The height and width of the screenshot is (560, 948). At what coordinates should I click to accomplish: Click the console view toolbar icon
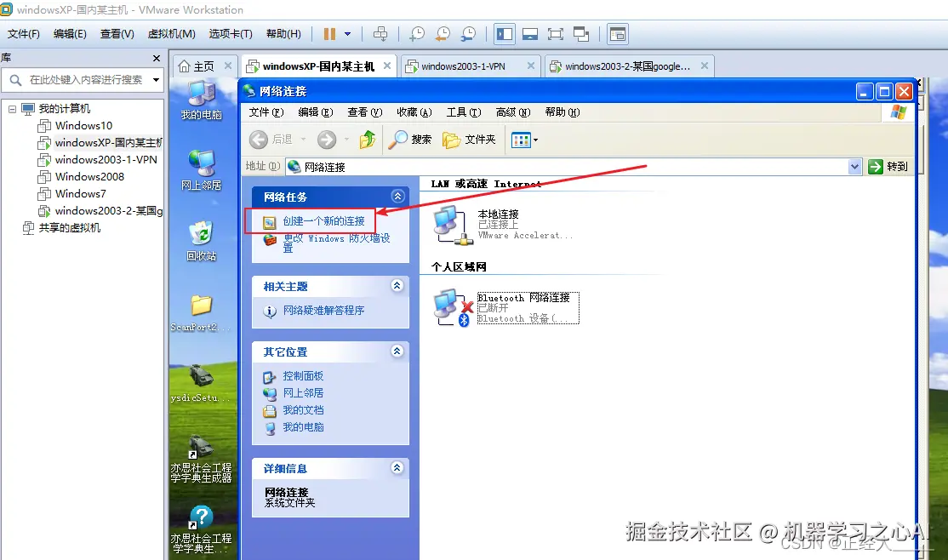click(530, 34)
